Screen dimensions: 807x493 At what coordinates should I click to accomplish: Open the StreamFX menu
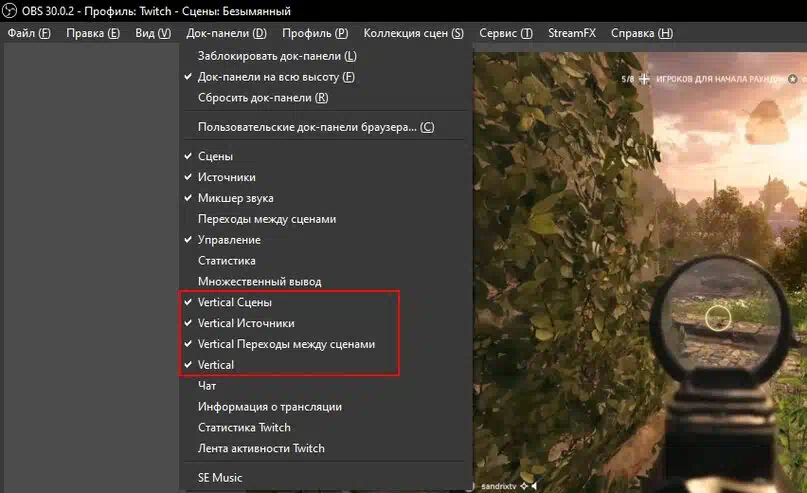click(571, 33)
